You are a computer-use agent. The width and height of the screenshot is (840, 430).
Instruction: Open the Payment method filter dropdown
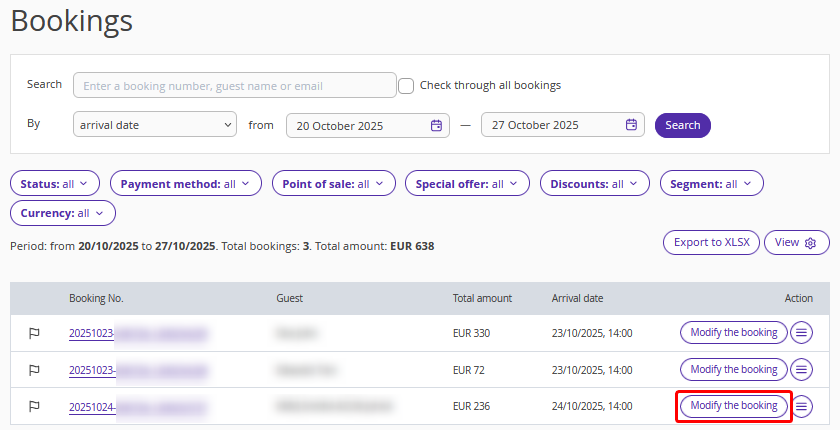coord(185,184)
